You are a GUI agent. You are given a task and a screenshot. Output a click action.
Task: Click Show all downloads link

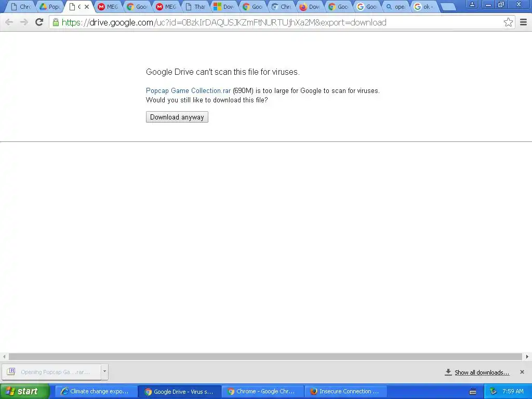pos(482,372)
